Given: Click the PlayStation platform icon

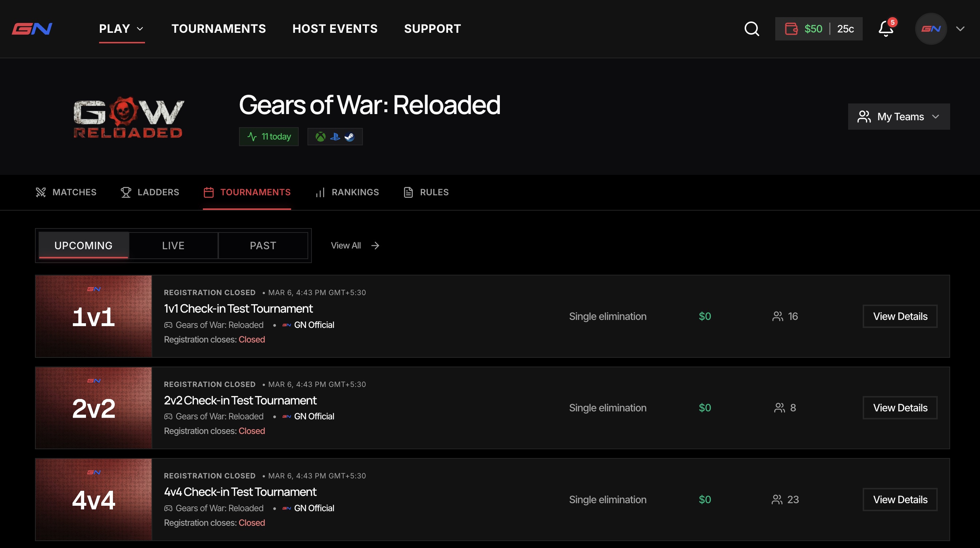Looking at the screenshot, I should point(335,137).
